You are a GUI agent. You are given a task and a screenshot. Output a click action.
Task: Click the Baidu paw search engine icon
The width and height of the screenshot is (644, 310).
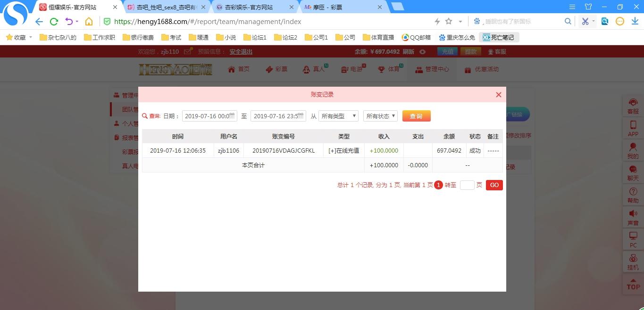click(x=477, y=21)
